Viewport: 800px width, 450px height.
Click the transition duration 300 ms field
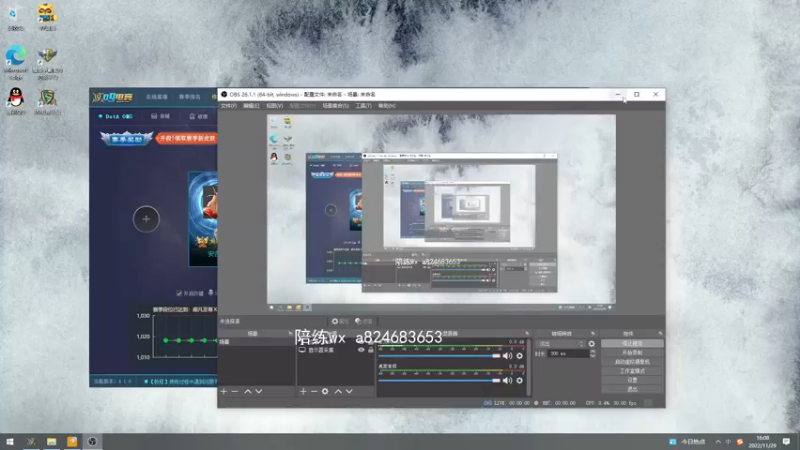pos(568,353)
